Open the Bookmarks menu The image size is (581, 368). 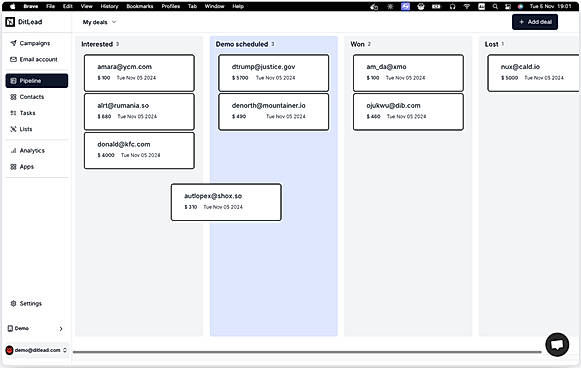click(x=140, y=6)
